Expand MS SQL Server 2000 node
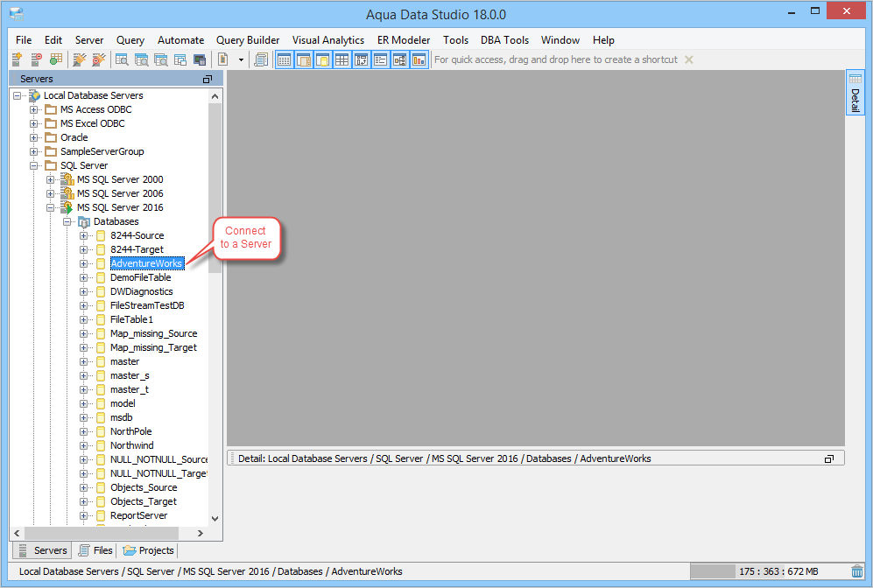Viewport: 873px width, 588px height. 51,179
